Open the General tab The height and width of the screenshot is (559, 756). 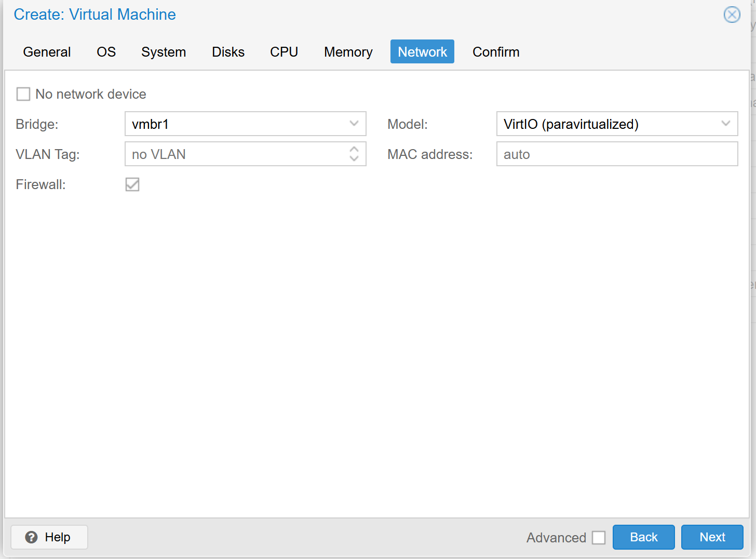[x=47, y=52]
